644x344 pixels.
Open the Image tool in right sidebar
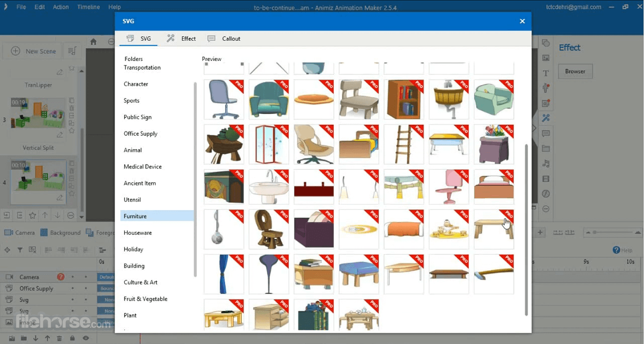point(546,58)
